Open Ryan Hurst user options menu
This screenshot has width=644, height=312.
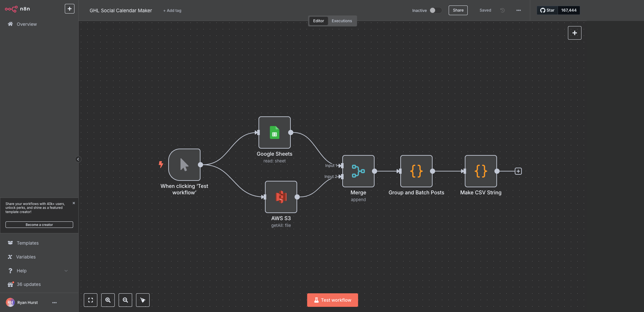[x=54, y=303]
